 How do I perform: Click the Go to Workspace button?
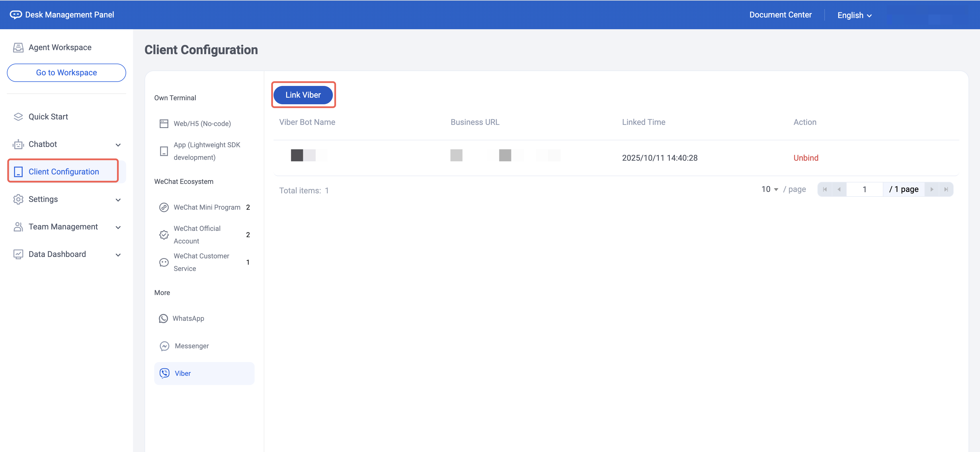click(x=67, y=72)
